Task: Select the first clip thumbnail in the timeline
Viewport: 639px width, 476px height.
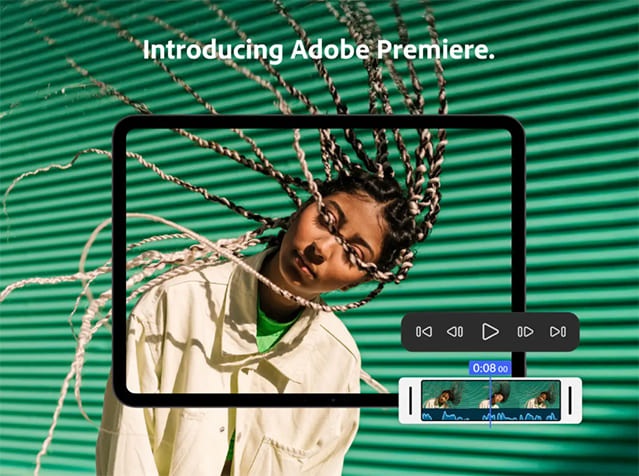Action: [x=444, y=395]
